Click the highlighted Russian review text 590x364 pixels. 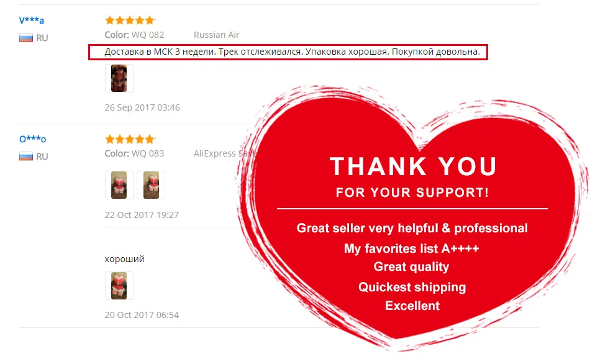(x=292, y=52)
